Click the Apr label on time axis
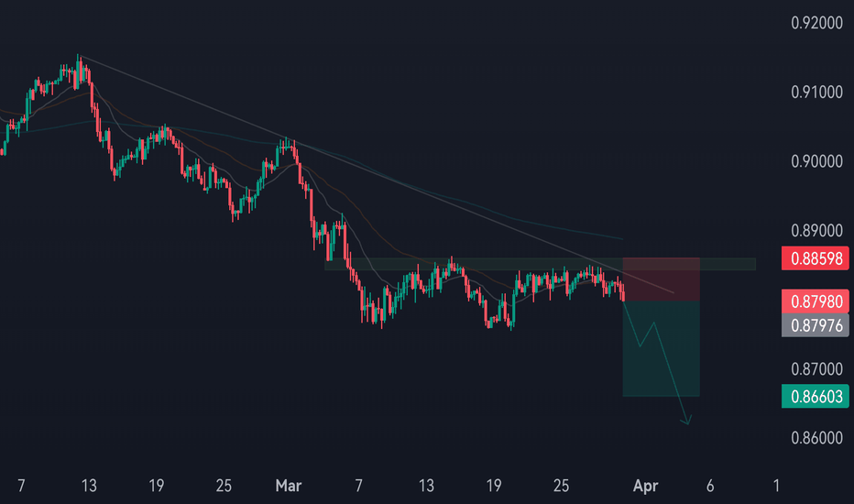Image resolution: width=854 pixels, height=504 pixels. tap(645, 486)
